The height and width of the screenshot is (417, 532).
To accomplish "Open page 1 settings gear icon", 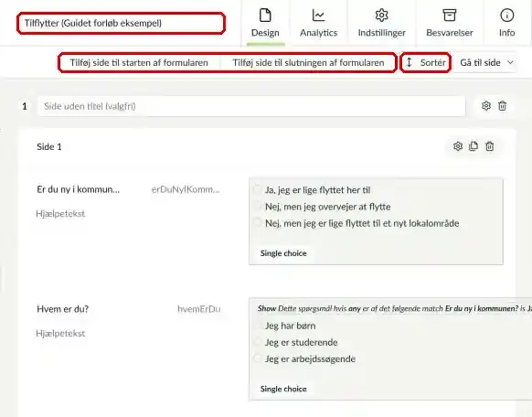I will [486, 106].
